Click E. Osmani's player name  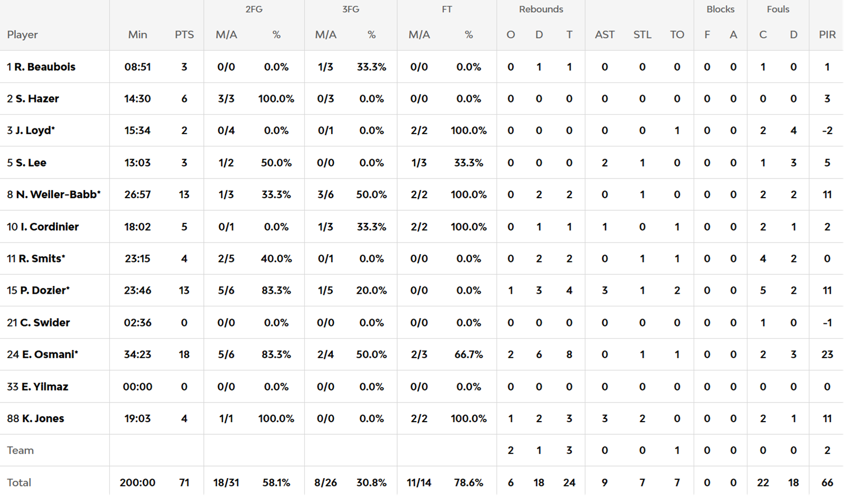tap(50, 354)
